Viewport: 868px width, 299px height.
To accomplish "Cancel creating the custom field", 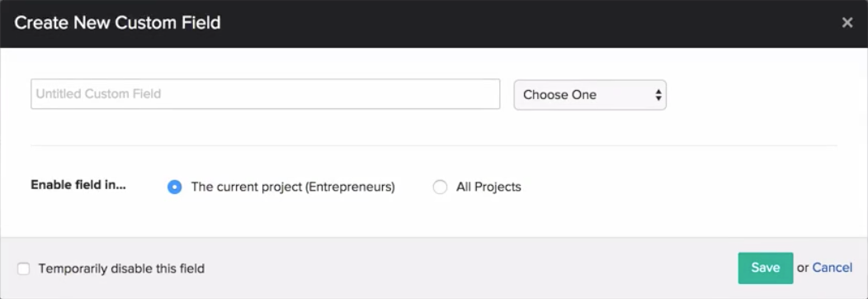I will pyautogui.click(x=832, y=268).
